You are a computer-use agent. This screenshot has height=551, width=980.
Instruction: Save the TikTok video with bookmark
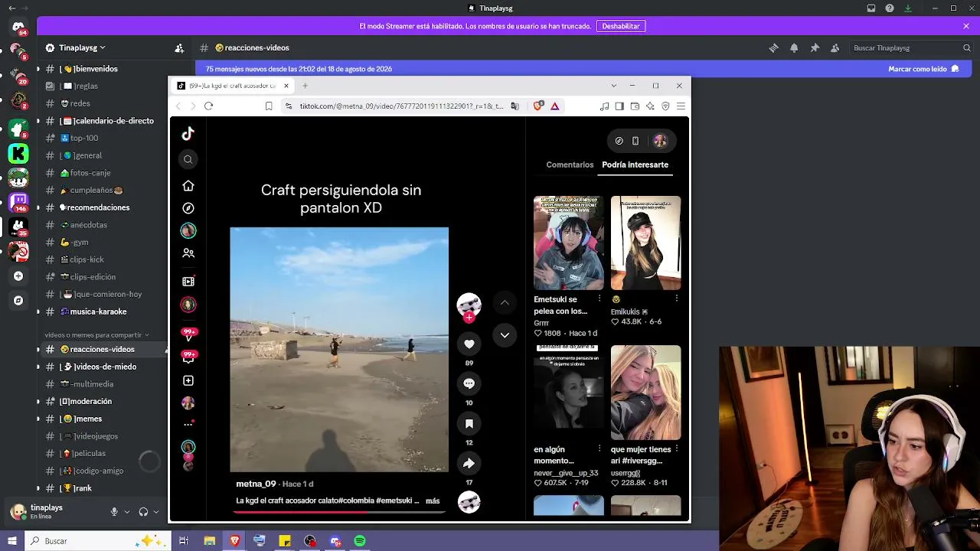click(x=469, y=423)
